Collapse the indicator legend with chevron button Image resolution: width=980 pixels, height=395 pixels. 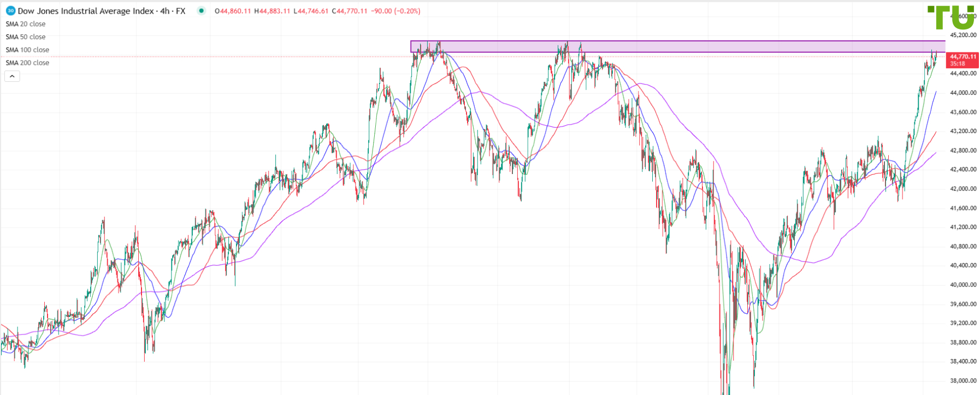tap(12, 76)
